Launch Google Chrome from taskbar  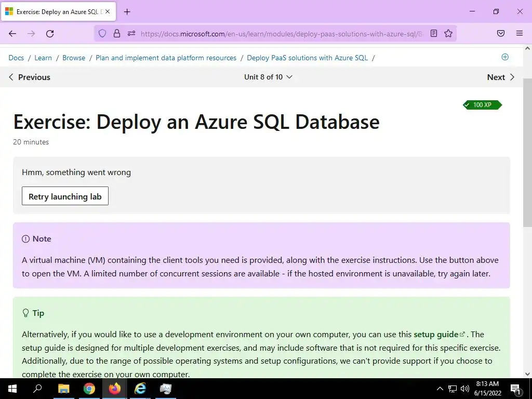click(x=89, y=389)
